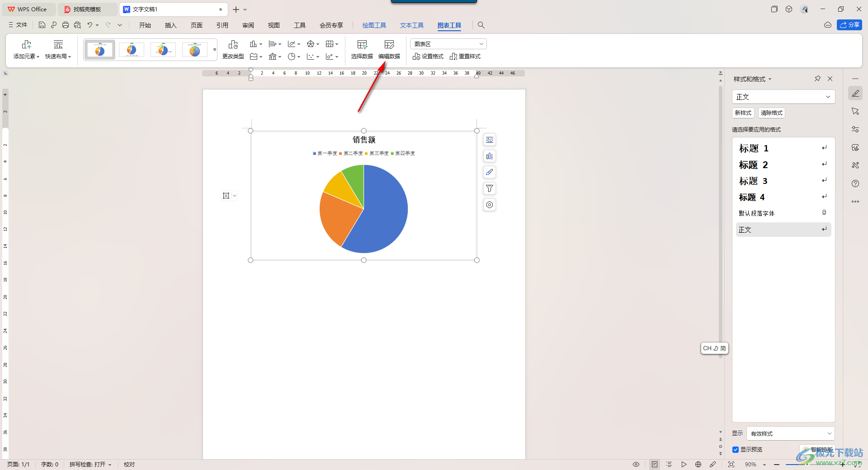Close the Styles and Formatting pane
The width and height of the screenshot is (868, 470).
coord(830,79)
